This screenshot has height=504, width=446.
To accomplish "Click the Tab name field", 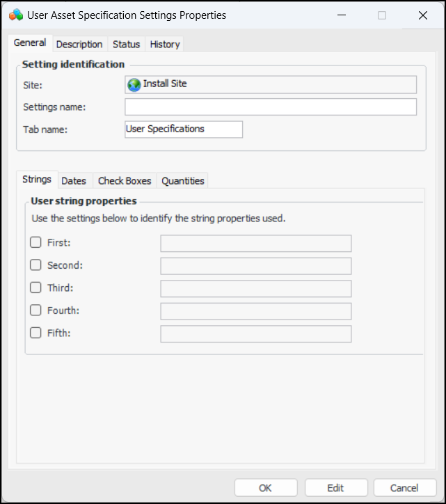I will point(184,129).
